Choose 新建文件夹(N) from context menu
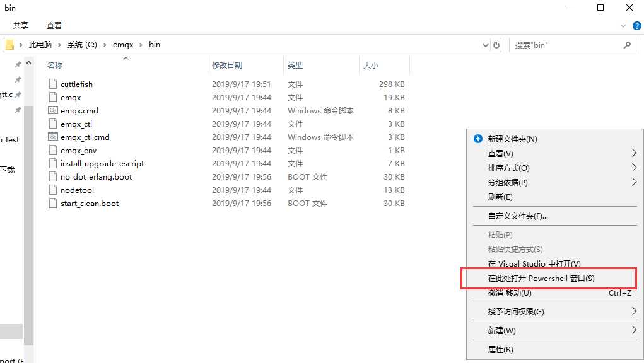Screen dimensions: 644x363 [512, 139]
